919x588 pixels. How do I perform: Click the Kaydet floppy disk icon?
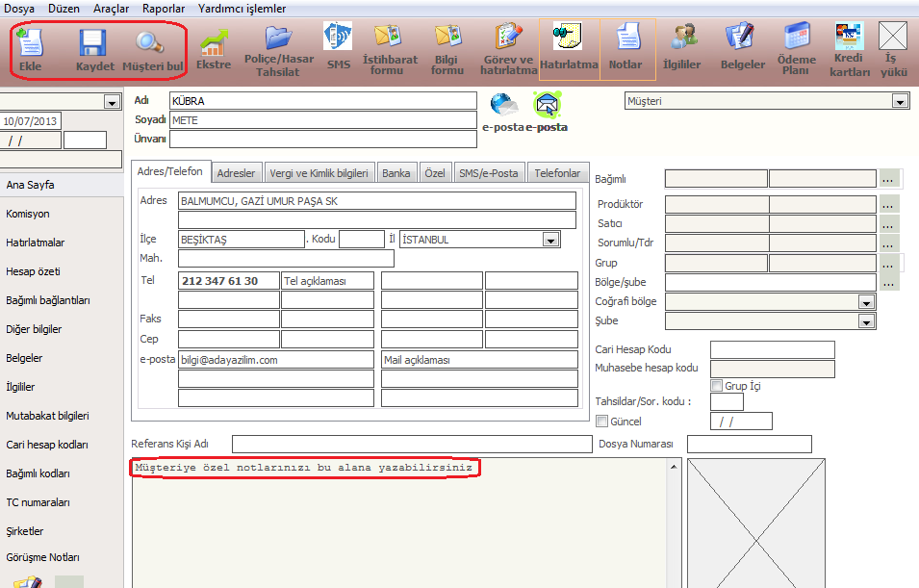point(94,43)
